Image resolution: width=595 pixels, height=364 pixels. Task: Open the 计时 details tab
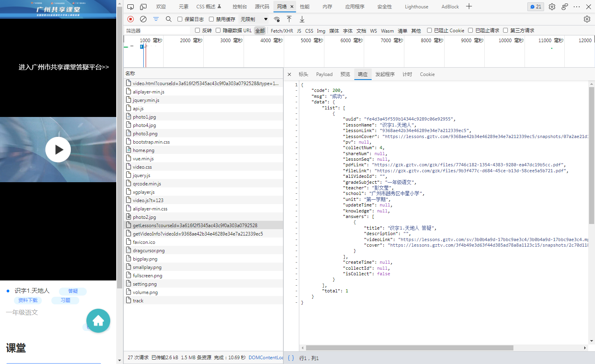[407, 74]
